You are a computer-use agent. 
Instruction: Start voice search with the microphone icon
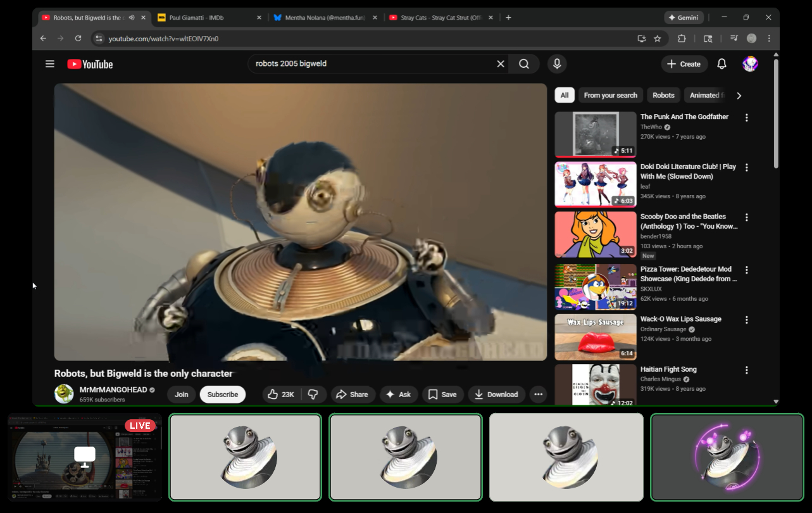coord(557,64)
